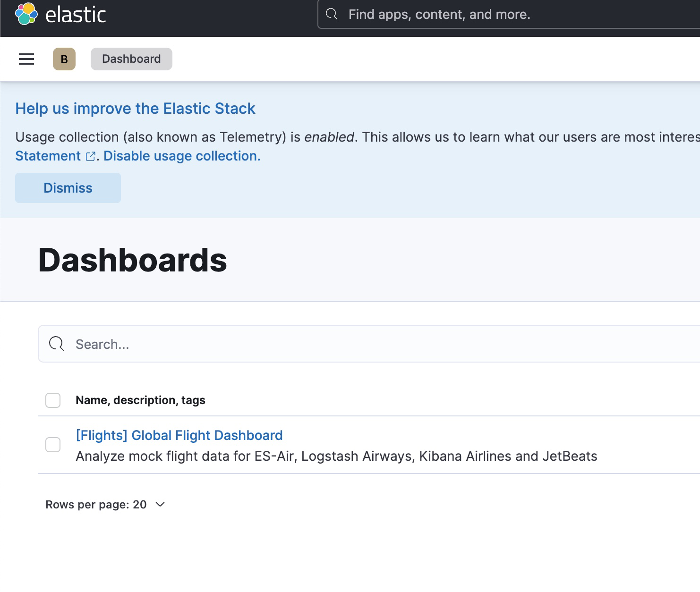Click the search magnifier icon in the global header
Image resolution: width=700 pixels, height=592 pixels.
(x=331, y=14)
